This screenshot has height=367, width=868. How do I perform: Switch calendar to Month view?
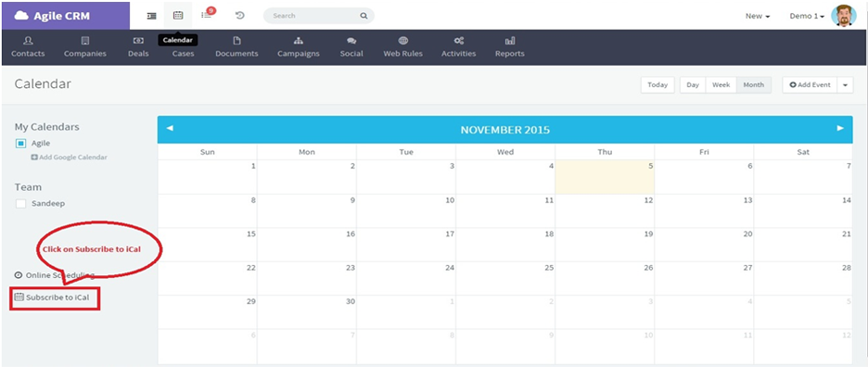coord(753,84)
